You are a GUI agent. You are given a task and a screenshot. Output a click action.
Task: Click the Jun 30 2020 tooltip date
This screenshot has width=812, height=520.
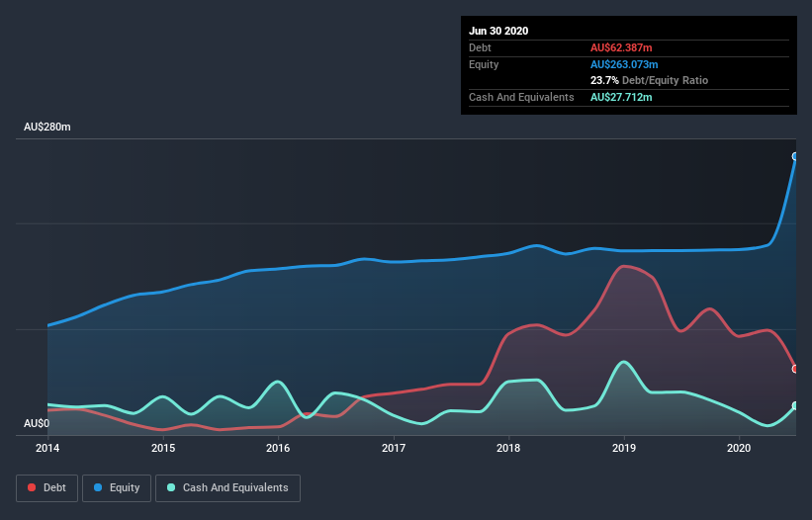coord(498,31)
